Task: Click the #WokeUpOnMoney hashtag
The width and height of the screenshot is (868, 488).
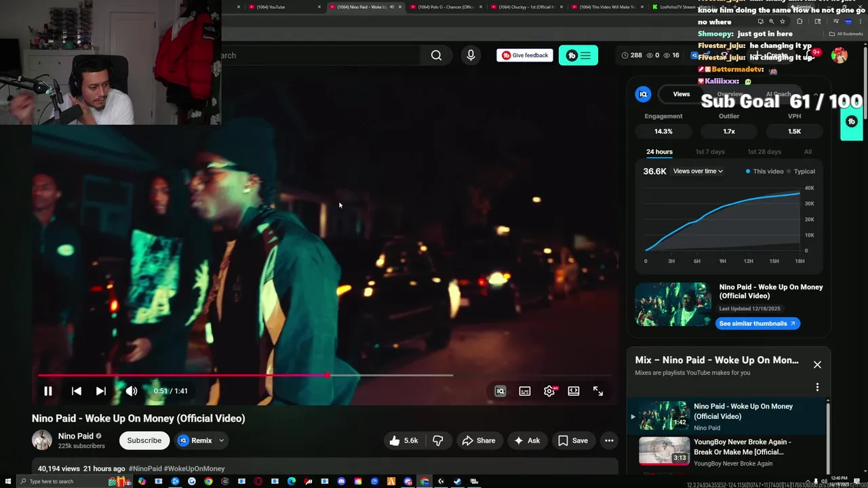Action: (x=195, y=469)
